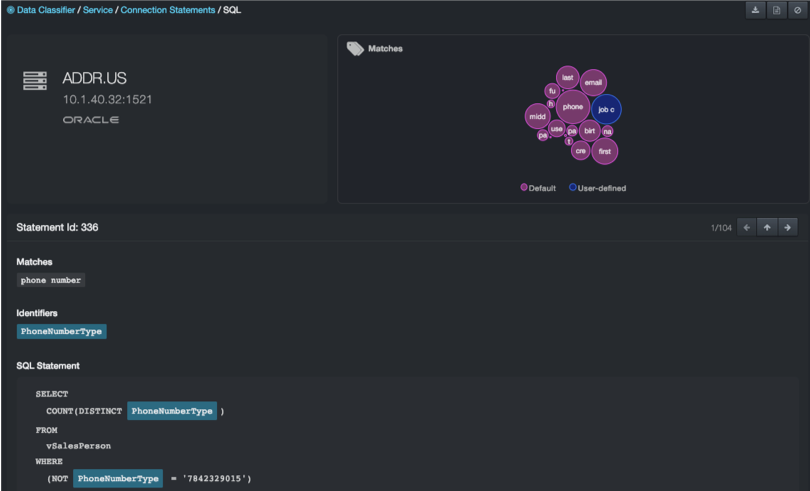The image size is (810, 491).
Task: Click the download icon button
Action: (x=755, y=10)
